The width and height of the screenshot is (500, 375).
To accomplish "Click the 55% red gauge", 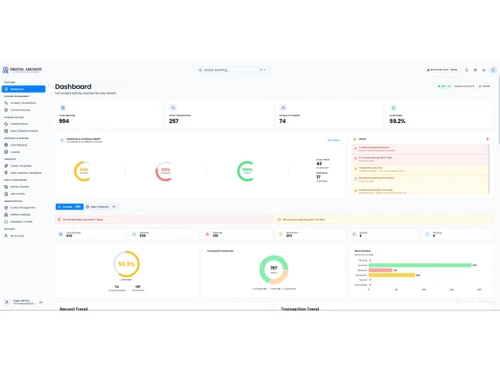I will point(164,171).
